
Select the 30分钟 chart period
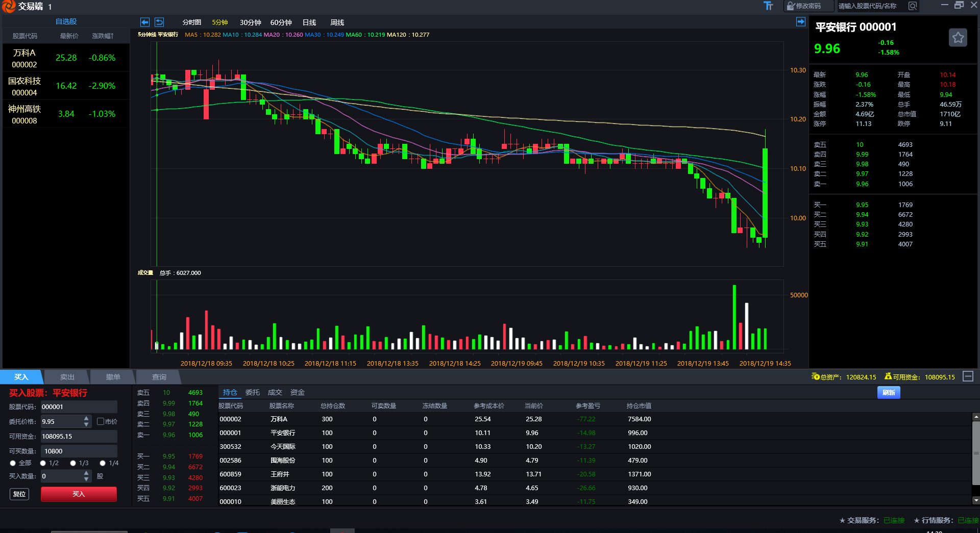(x=250, y=22)
